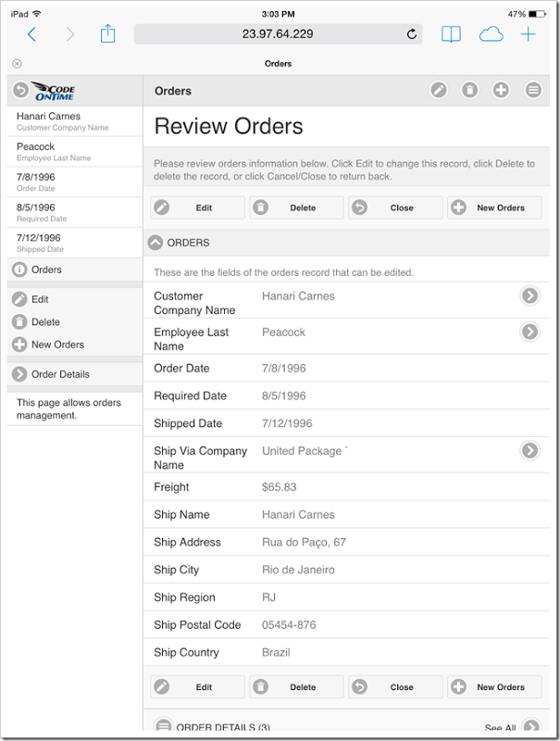
Task: Click Ship Region value RJ
Action: (x=268, y=597)
